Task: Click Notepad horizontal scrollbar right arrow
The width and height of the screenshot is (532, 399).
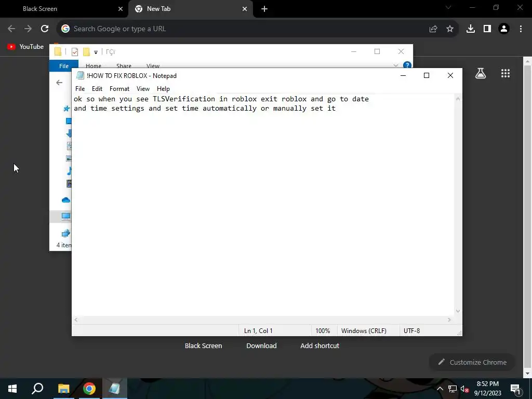Action: (449, 320)
